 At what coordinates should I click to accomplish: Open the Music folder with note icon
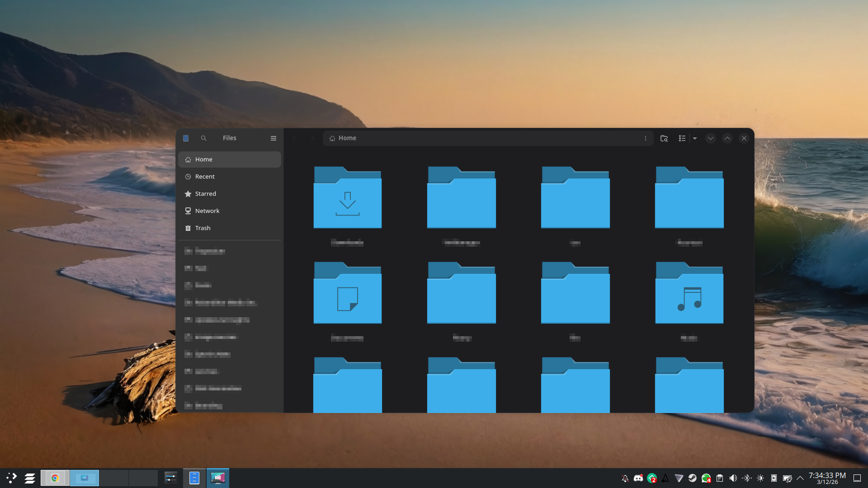click(x=689, y=294)
